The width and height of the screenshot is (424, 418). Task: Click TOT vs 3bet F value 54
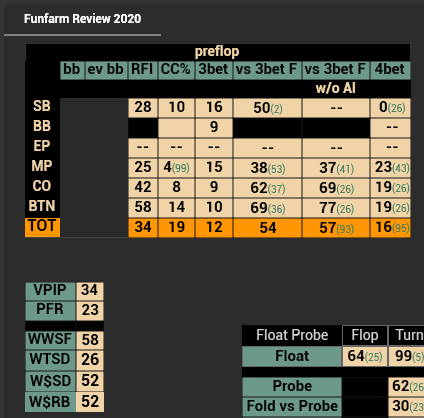pos(267,228)
